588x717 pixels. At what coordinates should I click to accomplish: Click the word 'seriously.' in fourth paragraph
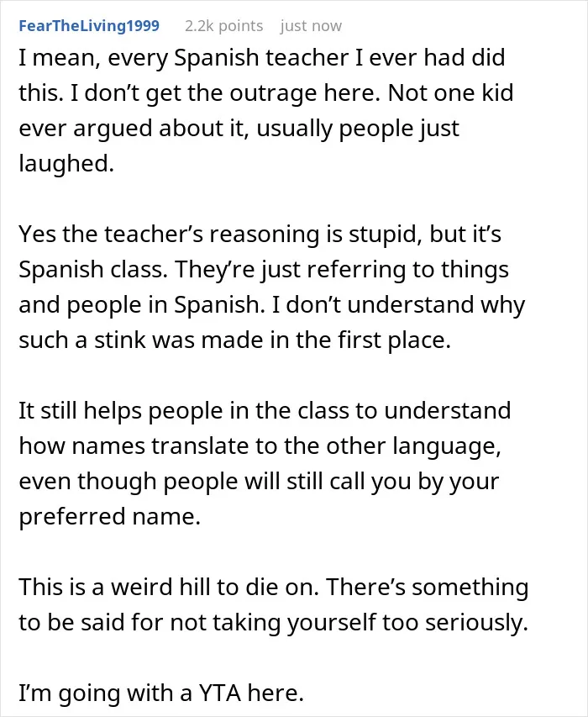(476, 623)
